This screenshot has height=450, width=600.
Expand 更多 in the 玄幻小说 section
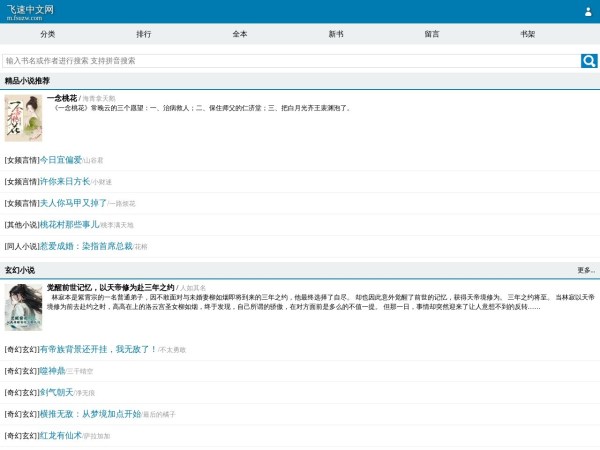tap(585, 270)
